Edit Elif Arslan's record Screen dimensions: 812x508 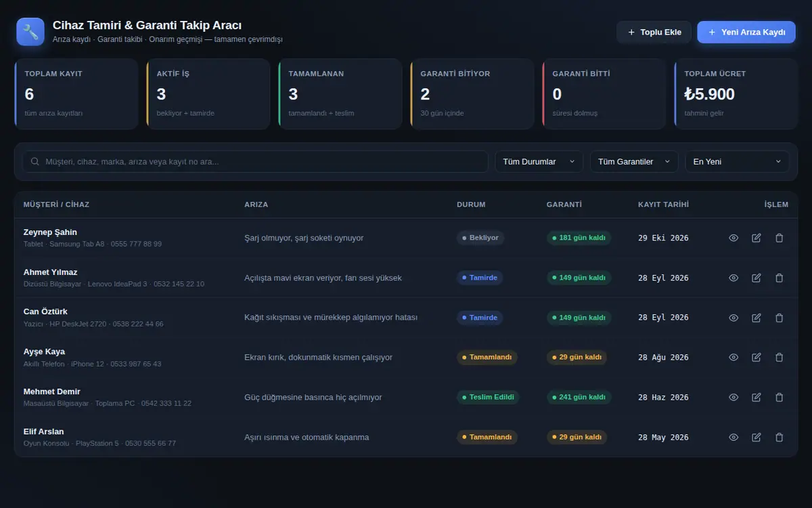757,437
